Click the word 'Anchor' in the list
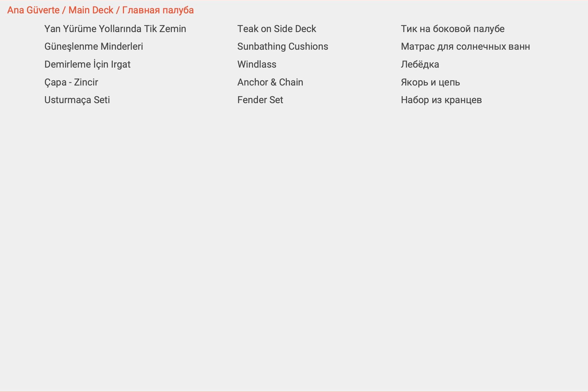The image size is (588, 392). (253, 82)
